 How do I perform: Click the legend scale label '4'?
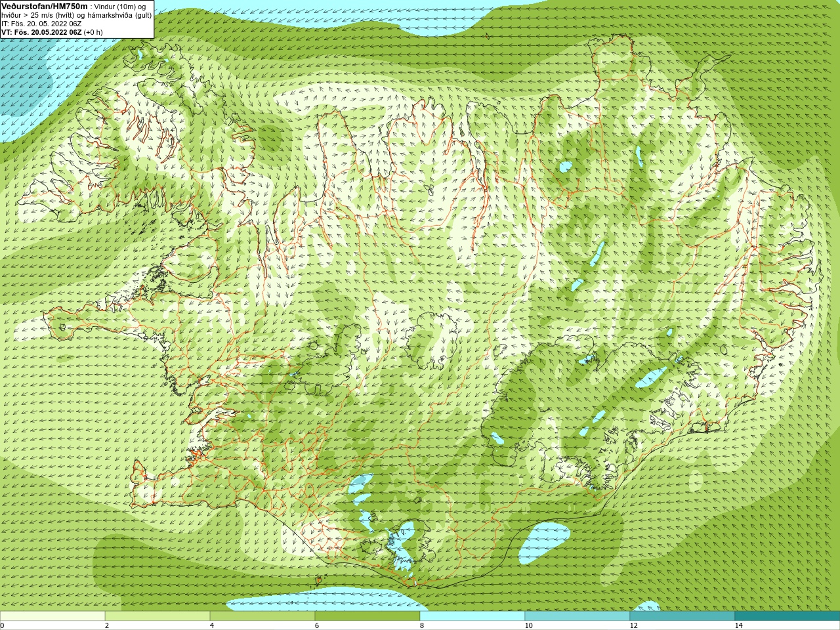[x=212, y=625]
